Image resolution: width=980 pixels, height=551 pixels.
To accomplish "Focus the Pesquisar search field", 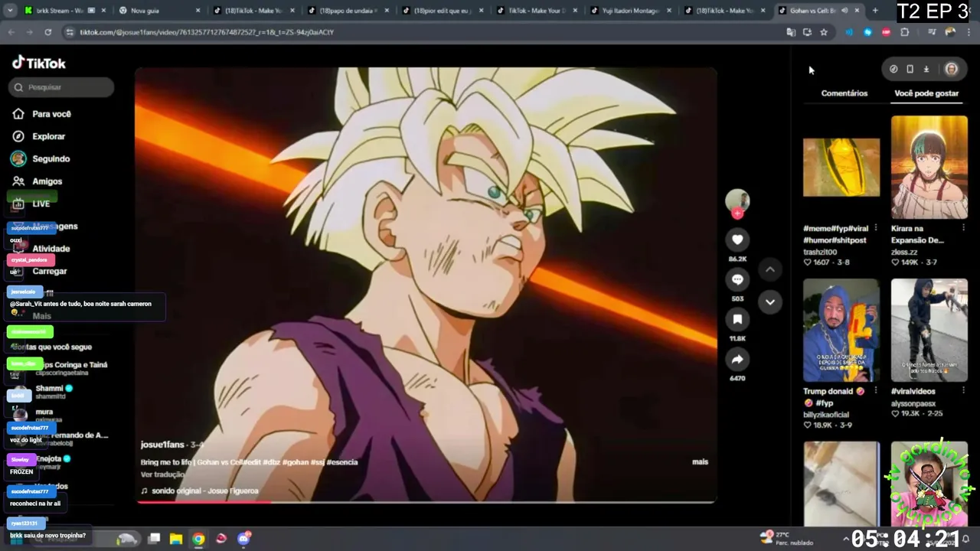I will click(62, 87).
